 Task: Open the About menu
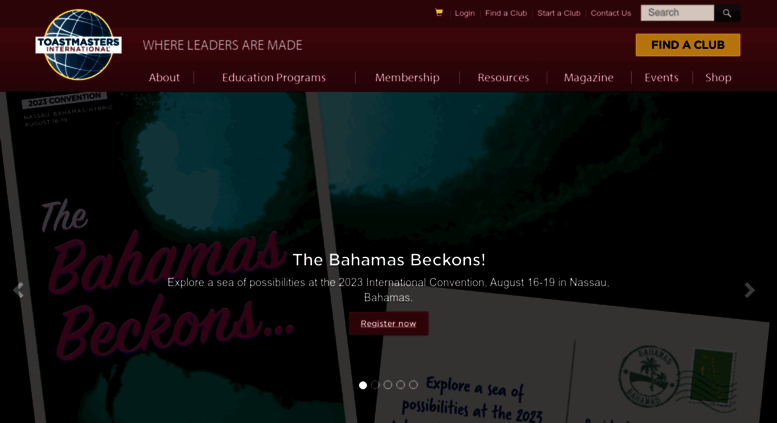tap(164, 77)
